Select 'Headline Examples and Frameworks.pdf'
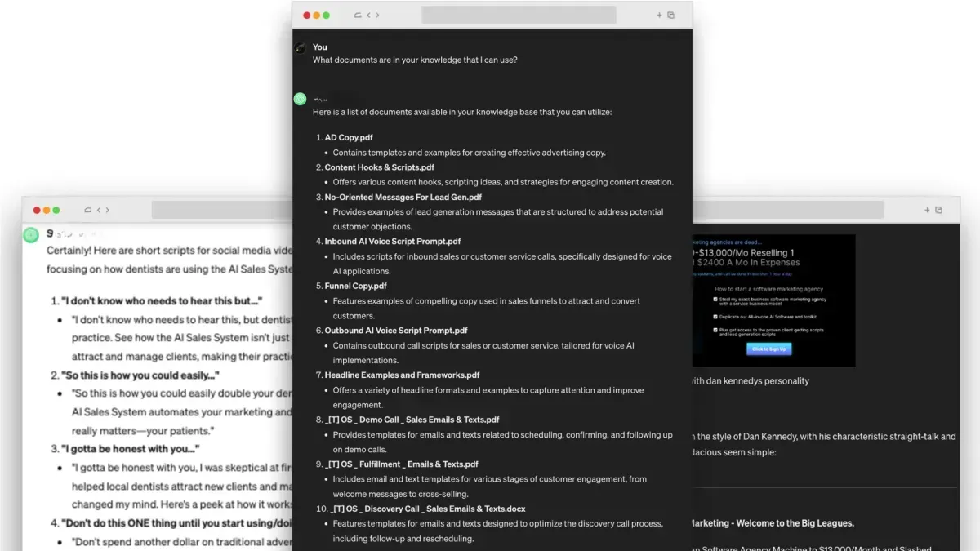The height and width of the screenshot is (551, 980). [x=403, y=375]
